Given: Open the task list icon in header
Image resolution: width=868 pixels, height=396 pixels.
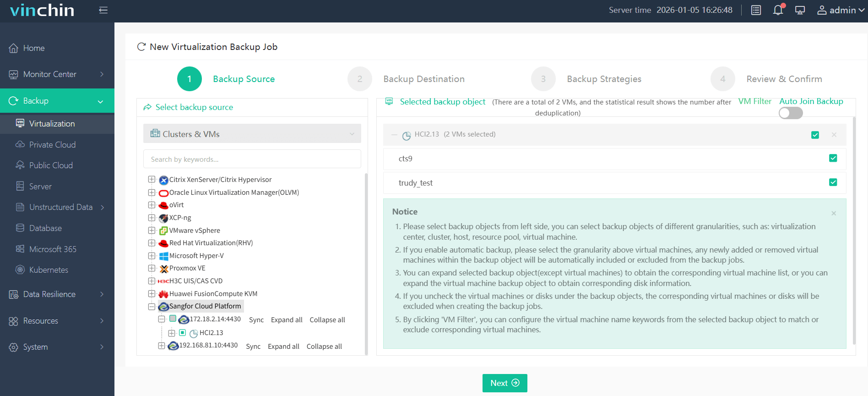Looking at the screenshot, I should point(756,10).
